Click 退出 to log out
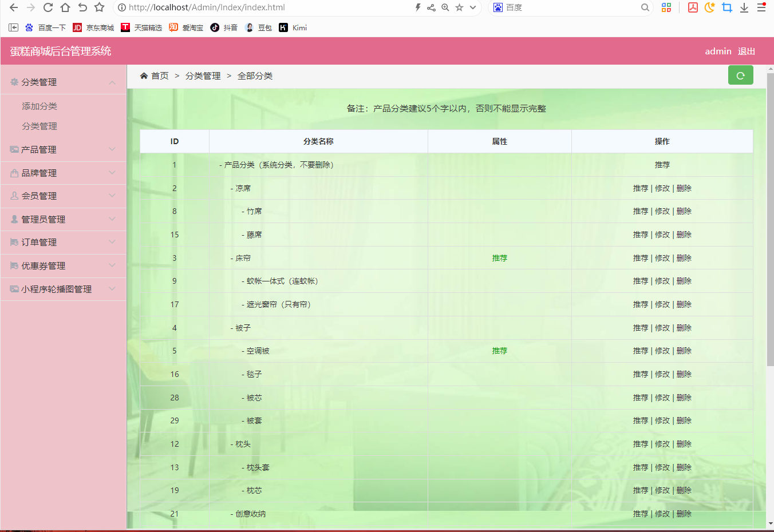Image resolution: width=774 pixels, height=532 pixels. (747, 51)
